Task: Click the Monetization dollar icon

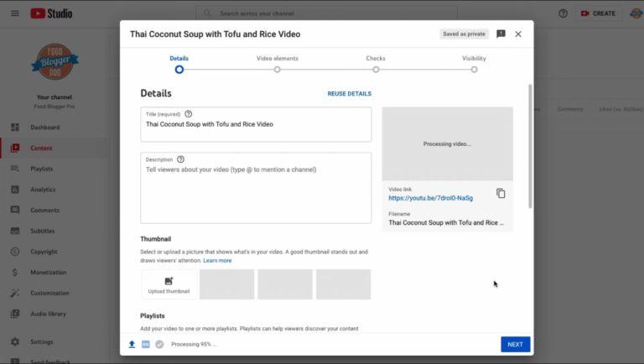Action: 15,273
